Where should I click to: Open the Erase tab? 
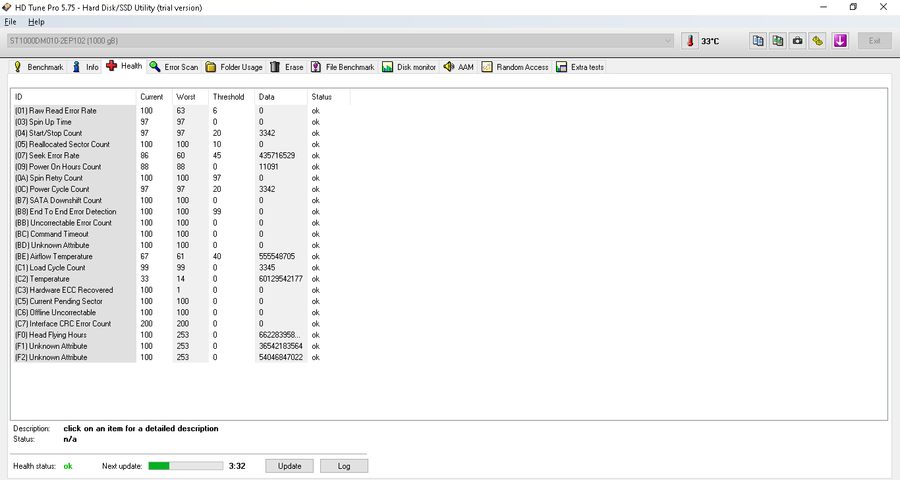287,67
